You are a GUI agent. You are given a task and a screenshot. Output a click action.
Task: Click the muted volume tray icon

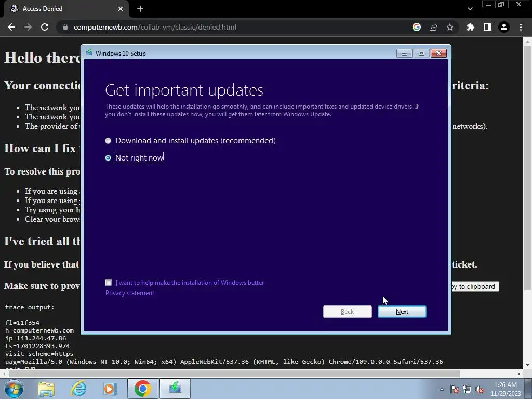tap(480, 390)
